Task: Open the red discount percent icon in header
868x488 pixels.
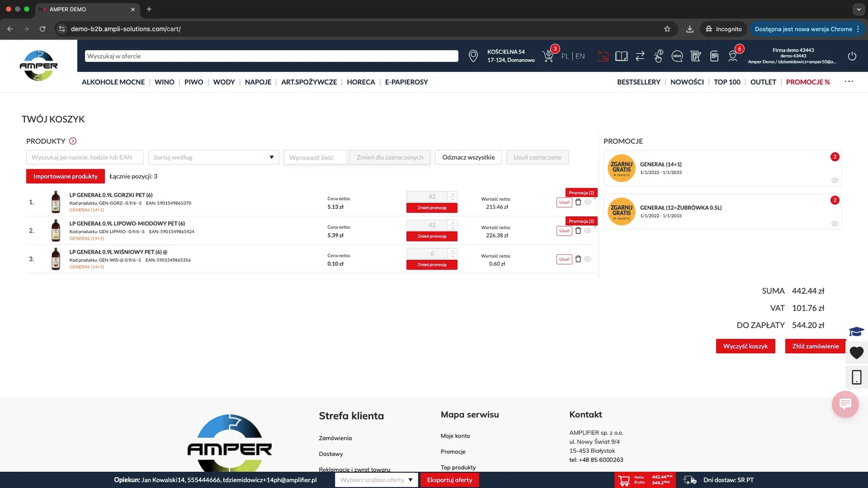Action: (603, 56)
